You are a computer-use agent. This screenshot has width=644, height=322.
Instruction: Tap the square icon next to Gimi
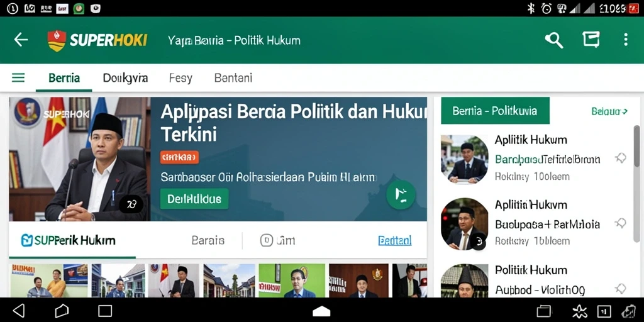pyautogui.click(x=267, y=240)
